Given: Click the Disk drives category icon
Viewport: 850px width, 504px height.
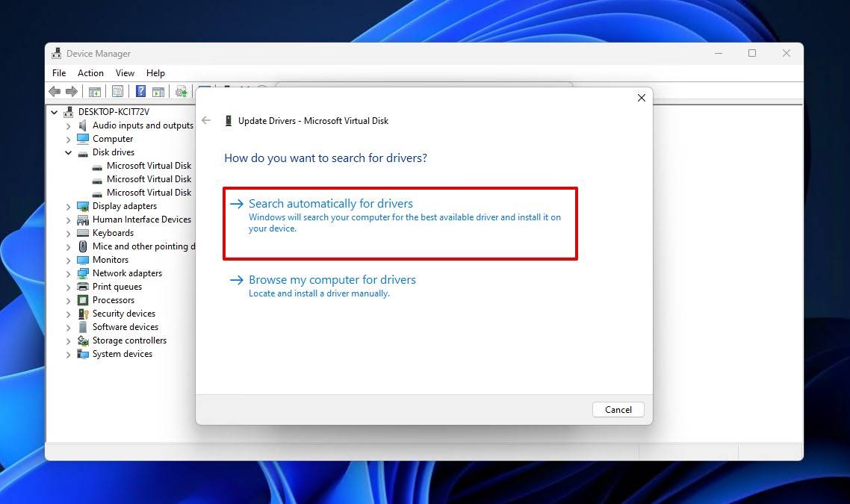Looking at the screenshot, I should pyautogui.click(x=83, y=153).
